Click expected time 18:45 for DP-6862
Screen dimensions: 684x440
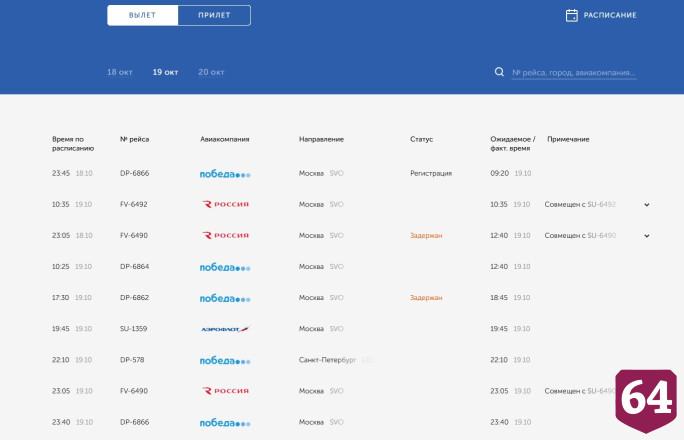click(x=499, y=297)
